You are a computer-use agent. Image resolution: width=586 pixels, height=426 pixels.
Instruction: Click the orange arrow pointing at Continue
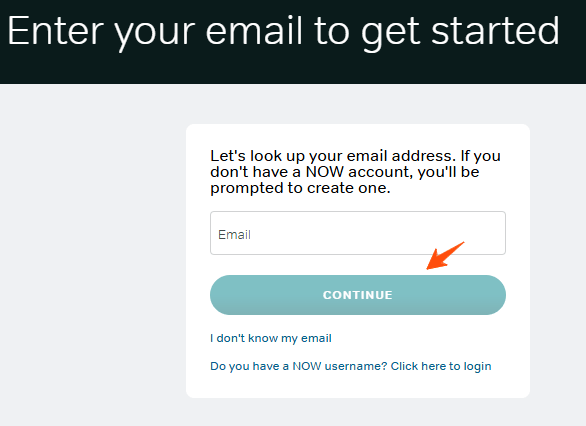(444, 256)
